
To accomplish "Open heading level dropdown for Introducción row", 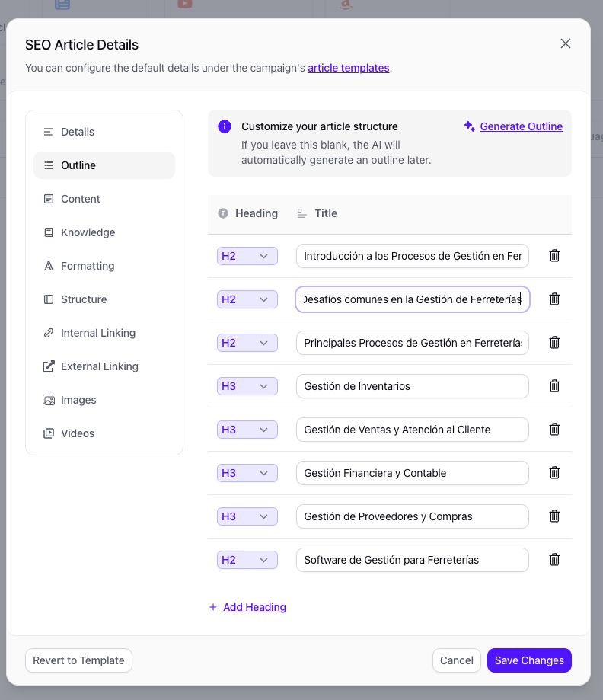I will tap(247, 256).
